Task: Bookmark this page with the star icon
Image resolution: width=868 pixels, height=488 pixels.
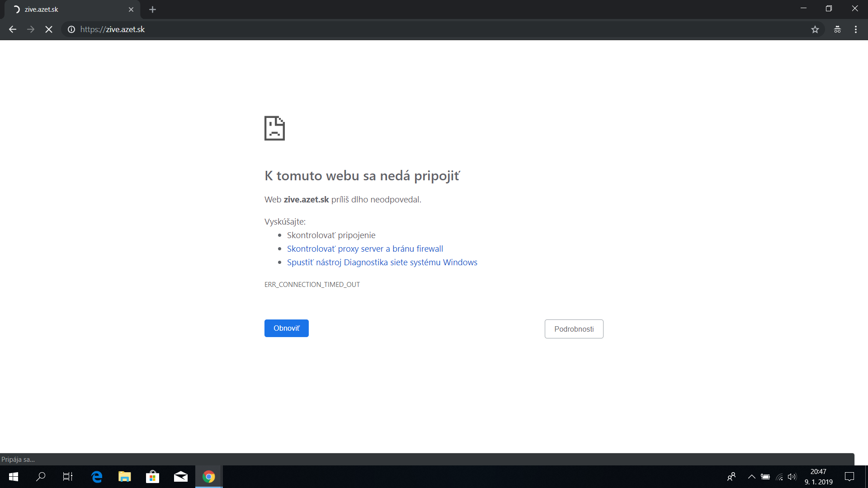Action: coord(815,29)
